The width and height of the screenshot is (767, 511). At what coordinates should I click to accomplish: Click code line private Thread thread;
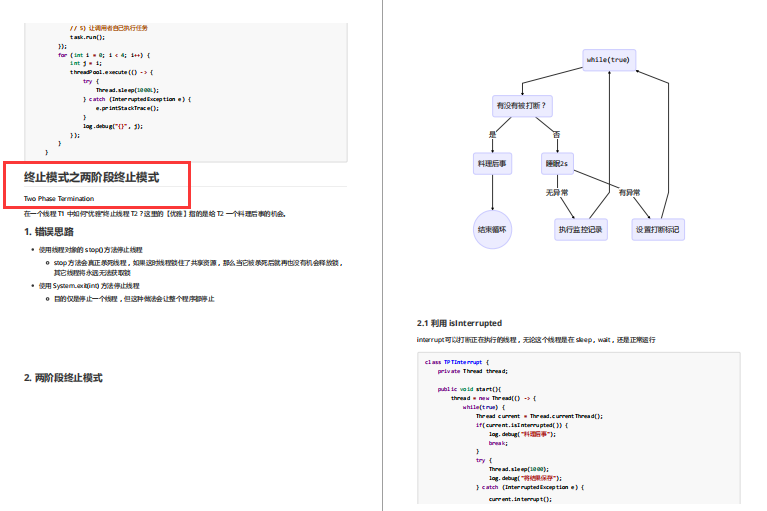click(x=473, y=371)
